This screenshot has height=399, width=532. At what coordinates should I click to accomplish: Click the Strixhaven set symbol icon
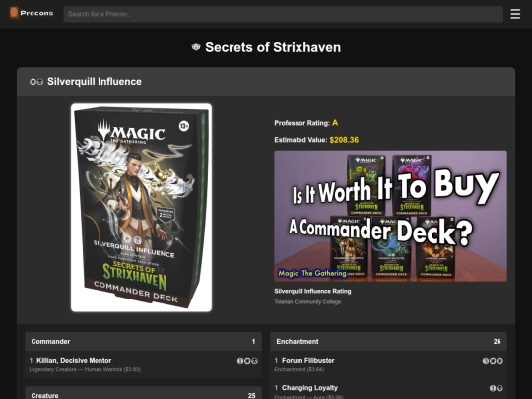tap(196, 47)
